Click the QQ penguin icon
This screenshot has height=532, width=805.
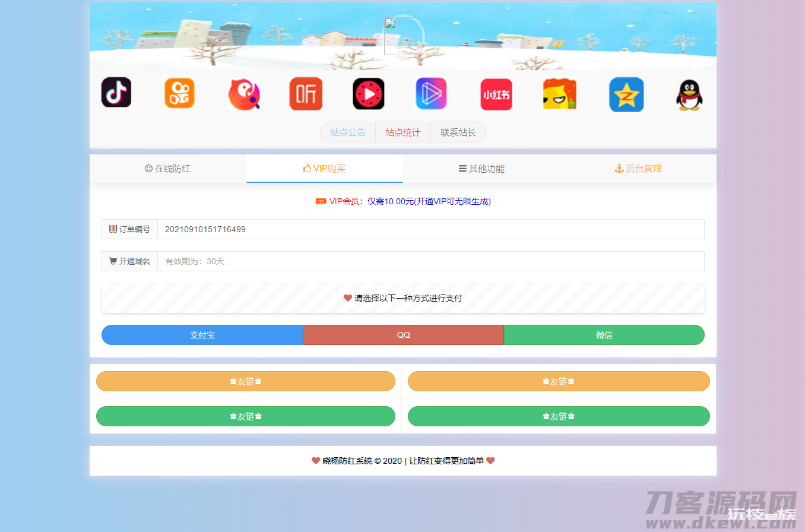tap(689, 94)
